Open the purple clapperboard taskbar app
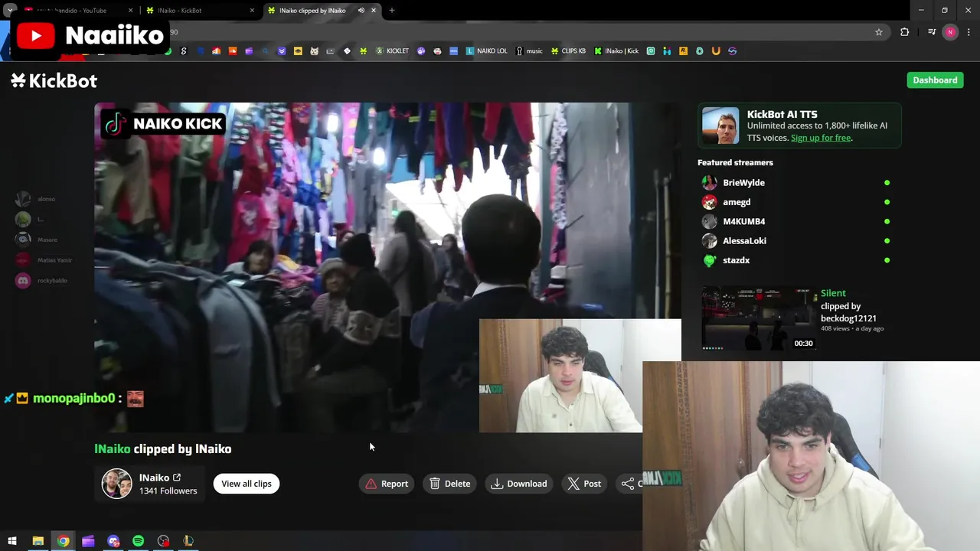The image size is (980, 551). pyautogui.click(x=88, y=541)
